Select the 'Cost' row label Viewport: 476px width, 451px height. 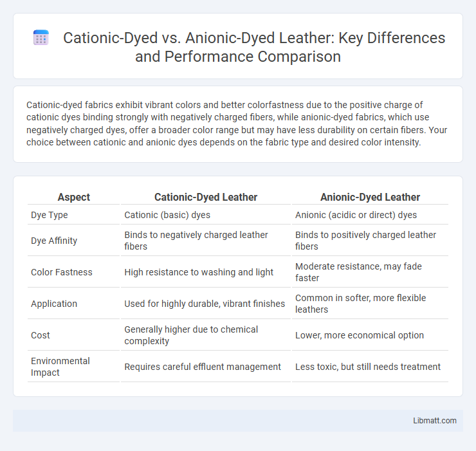[x=41, y=335]
